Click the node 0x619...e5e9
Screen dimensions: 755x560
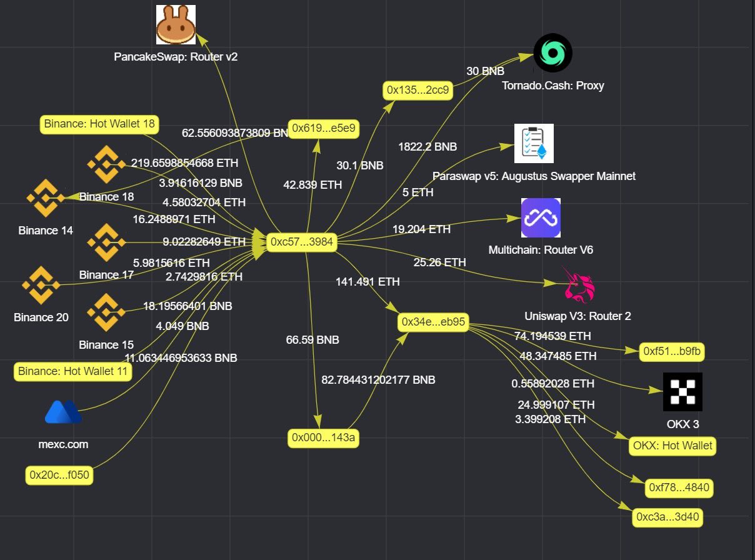click(x=324, y=128)
